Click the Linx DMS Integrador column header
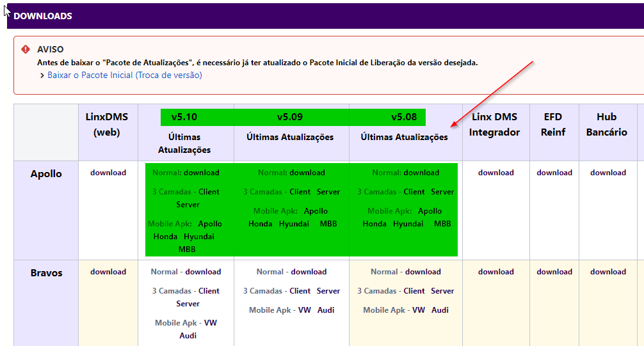The width and height of the screenshot is (644, 346). tap(494, 124)
